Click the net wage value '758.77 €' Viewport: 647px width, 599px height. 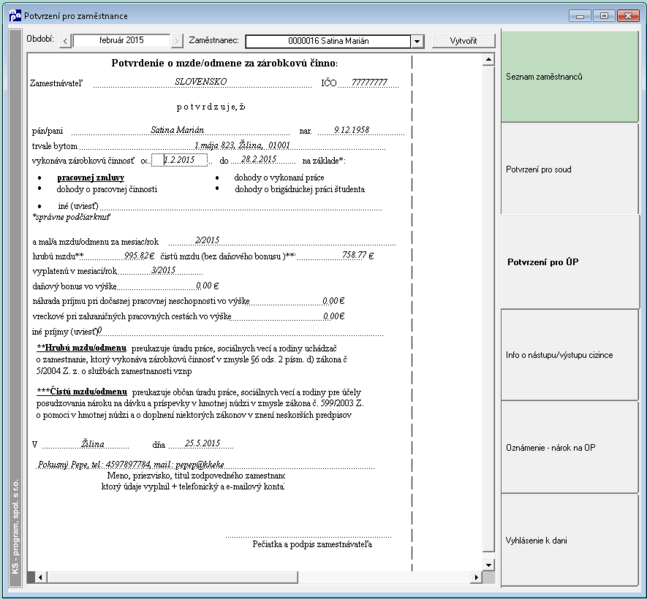(358, 255)
